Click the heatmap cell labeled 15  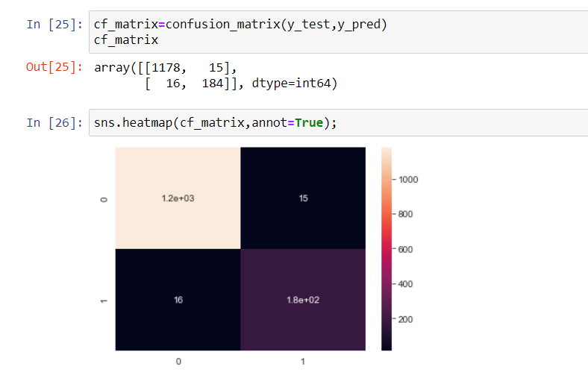coord(303,198)
